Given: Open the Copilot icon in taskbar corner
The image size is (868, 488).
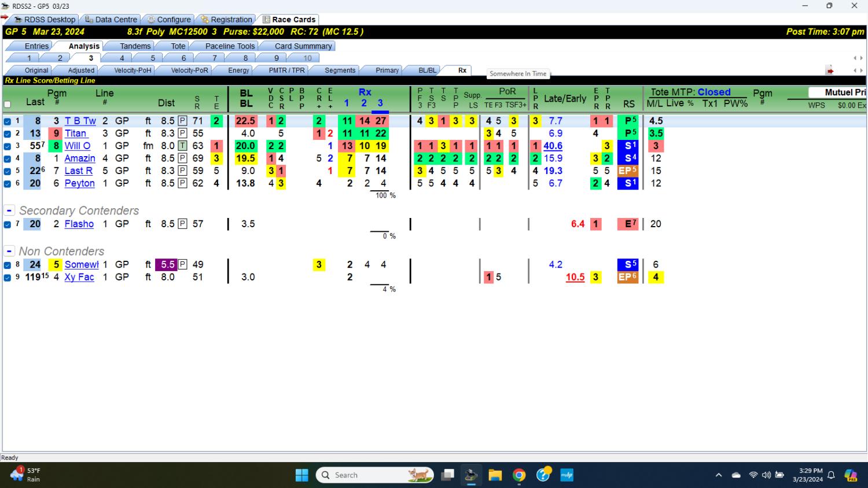Looking at the screenshot, I should click(851, 475).
